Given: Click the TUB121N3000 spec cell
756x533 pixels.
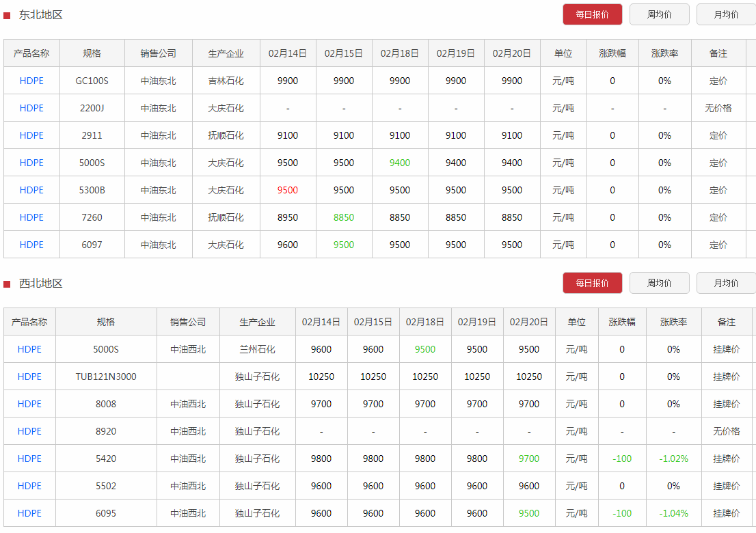Looking at the screenshot, I should 105,377.
